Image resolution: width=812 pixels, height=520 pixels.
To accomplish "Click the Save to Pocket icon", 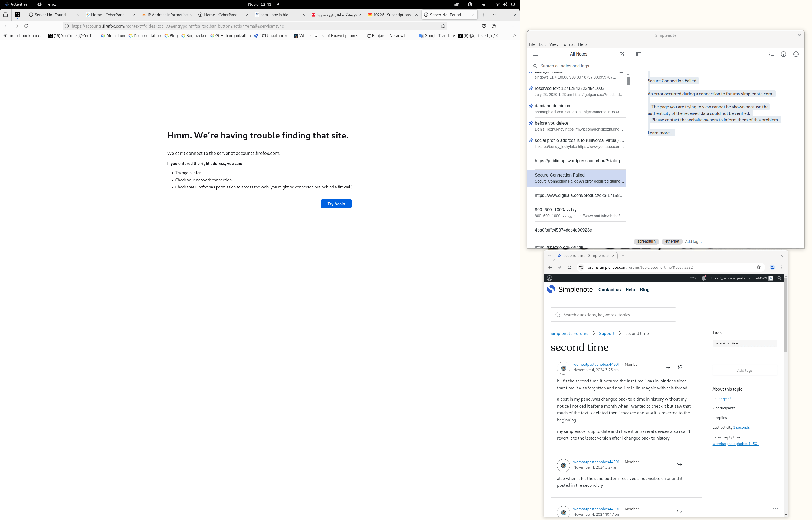I will (484, 26).
